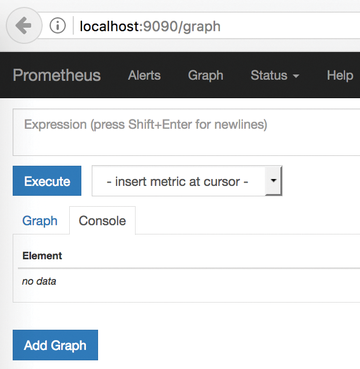Image resolution: width=360 pixels, height=369 pixels.
Task: Open the site information icon
Action: click(58, 26)
